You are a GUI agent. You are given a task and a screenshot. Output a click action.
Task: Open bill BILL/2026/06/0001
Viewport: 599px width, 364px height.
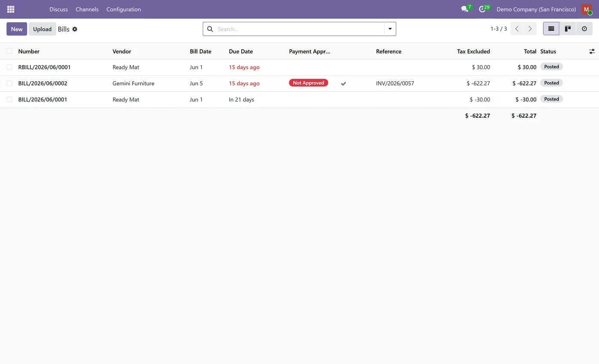pos(43,100)
